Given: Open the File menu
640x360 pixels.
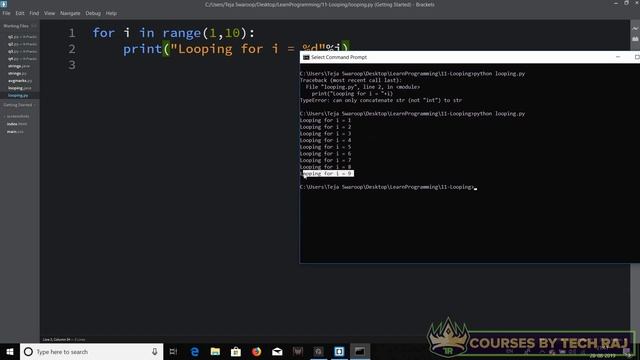Looking at the screenshot, I should coord(7,13).
